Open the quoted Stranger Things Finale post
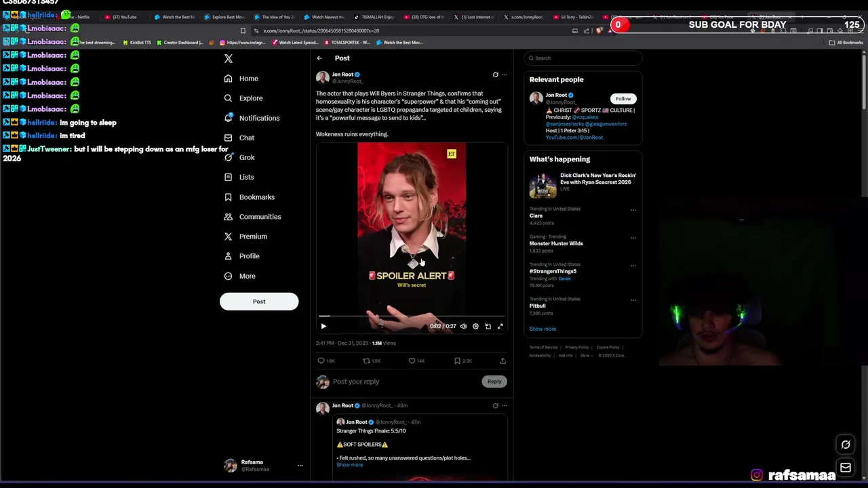This screenshot has width=868, height=488. click(421, 447)
